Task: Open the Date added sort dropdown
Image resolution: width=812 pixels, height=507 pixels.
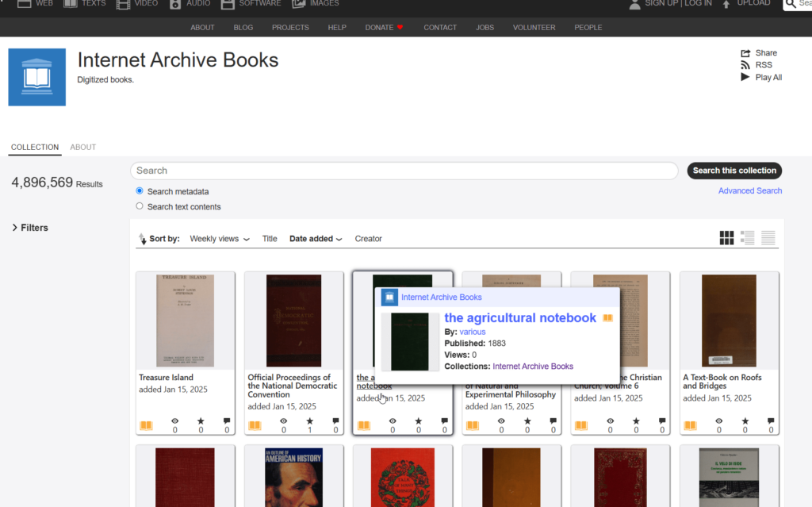Action: tap(316, 239)
